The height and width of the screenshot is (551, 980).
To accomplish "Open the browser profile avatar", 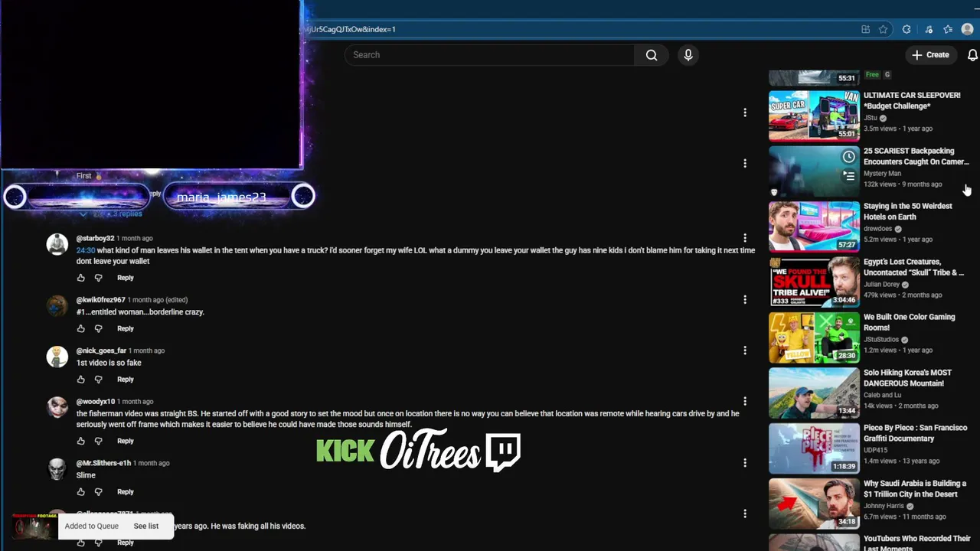I will click(967, 29).
